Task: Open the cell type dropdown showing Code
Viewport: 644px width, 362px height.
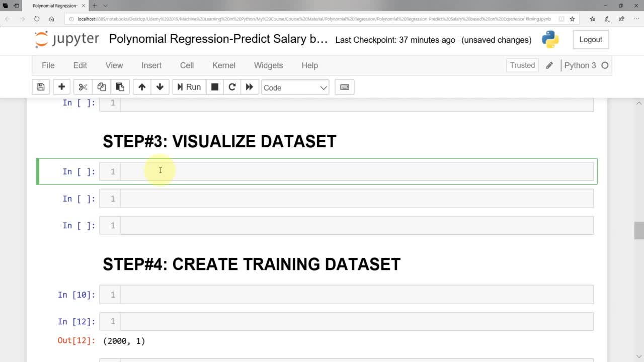Action: pos(295,87)
